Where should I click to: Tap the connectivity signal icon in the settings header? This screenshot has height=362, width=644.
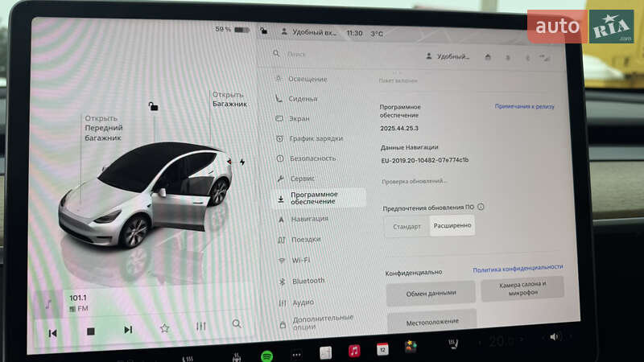click(545, 58)
